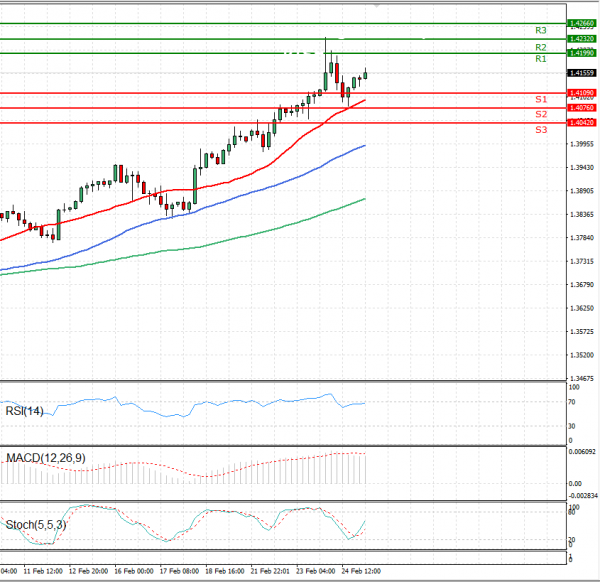Click the R1 resistance label
Viewport: 600px width, 582px height.
click(541, 59)
